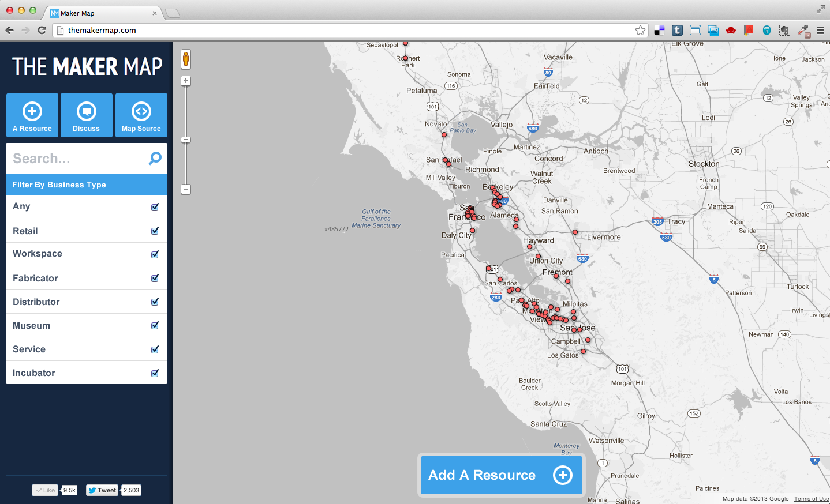This screenshot has width=830, height=504.
Task: Click the red bookmark extension icon
Action: [x=749, y=30]
